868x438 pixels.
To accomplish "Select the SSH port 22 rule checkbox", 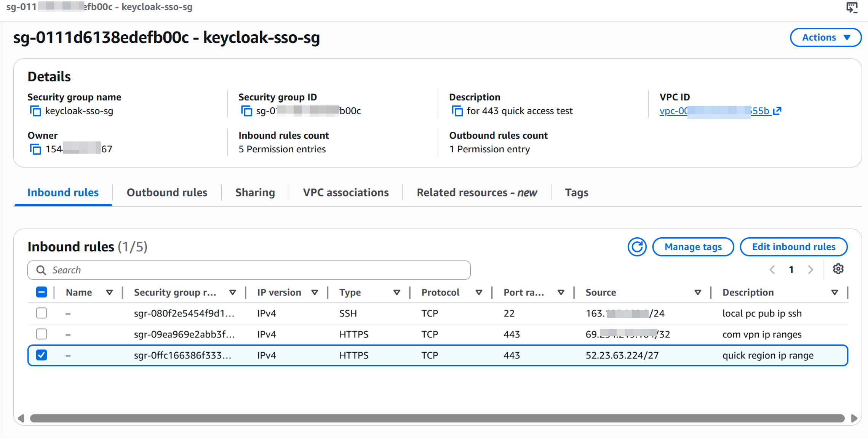I will pos(42,313).
